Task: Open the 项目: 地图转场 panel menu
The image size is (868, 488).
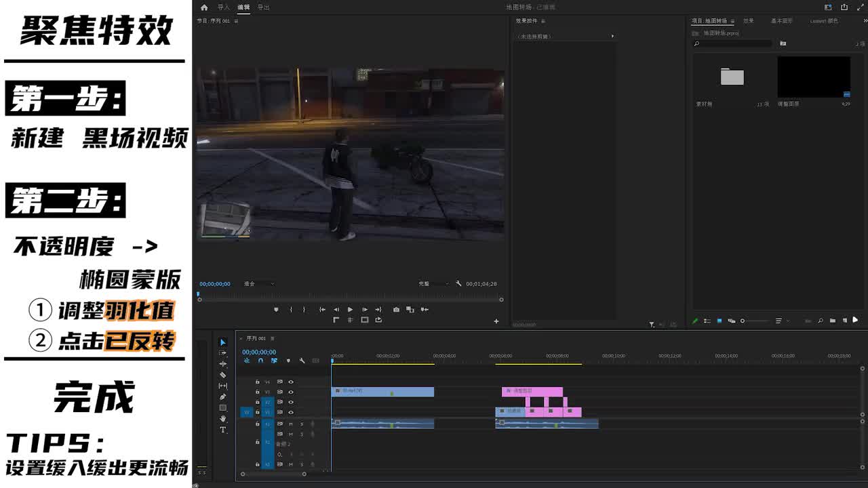Action: coord(732,21)
